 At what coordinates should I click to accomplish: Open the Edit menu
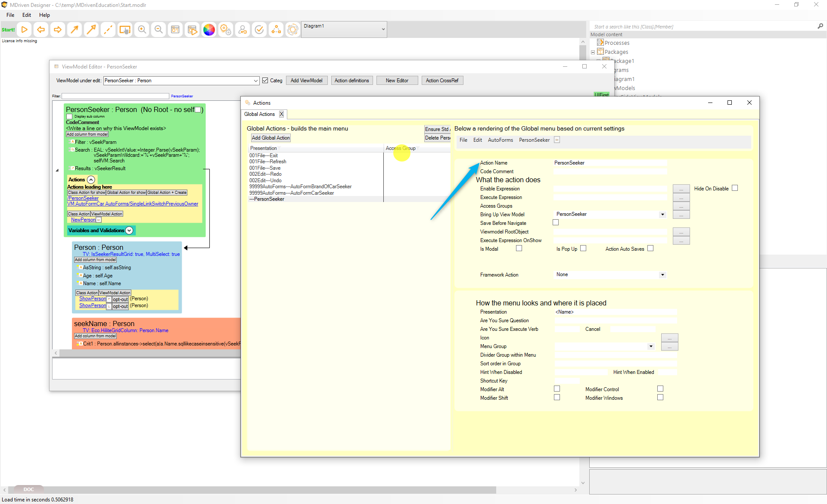pos(27,15)
